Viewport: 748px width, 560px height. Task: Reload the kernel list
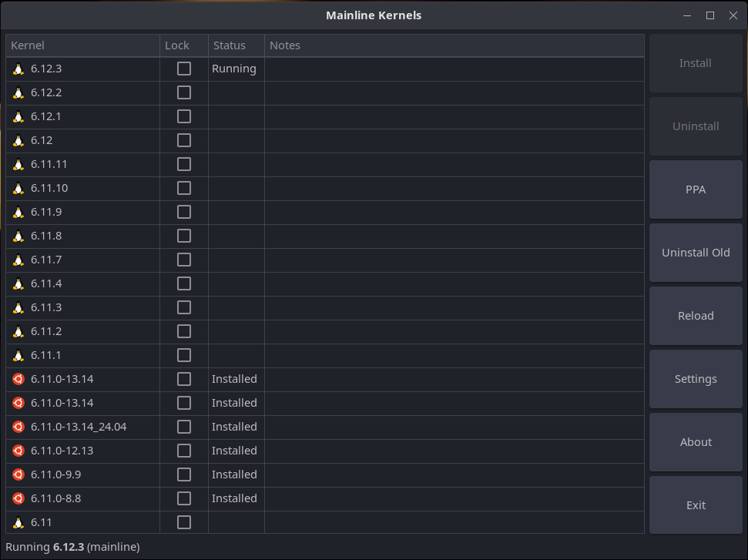coord(696,316)
